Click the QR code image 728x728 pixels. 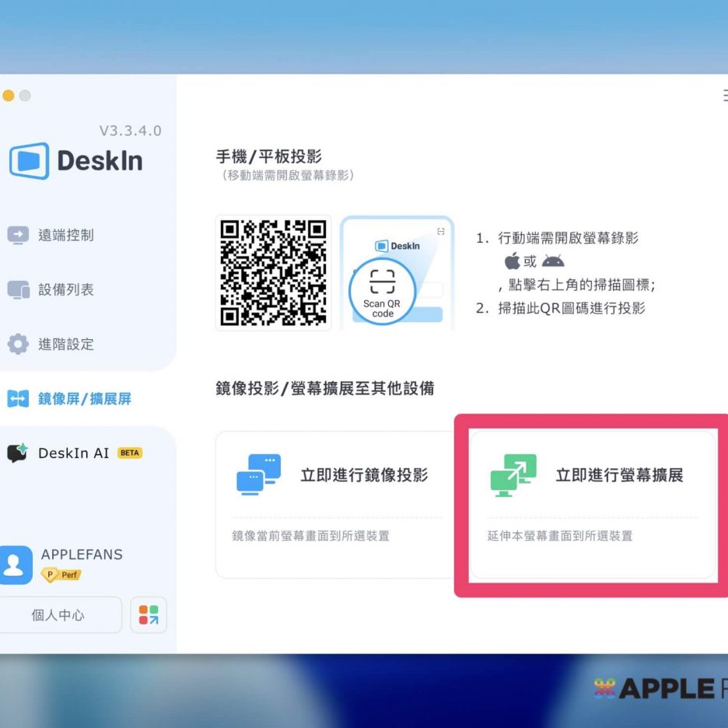273,273
